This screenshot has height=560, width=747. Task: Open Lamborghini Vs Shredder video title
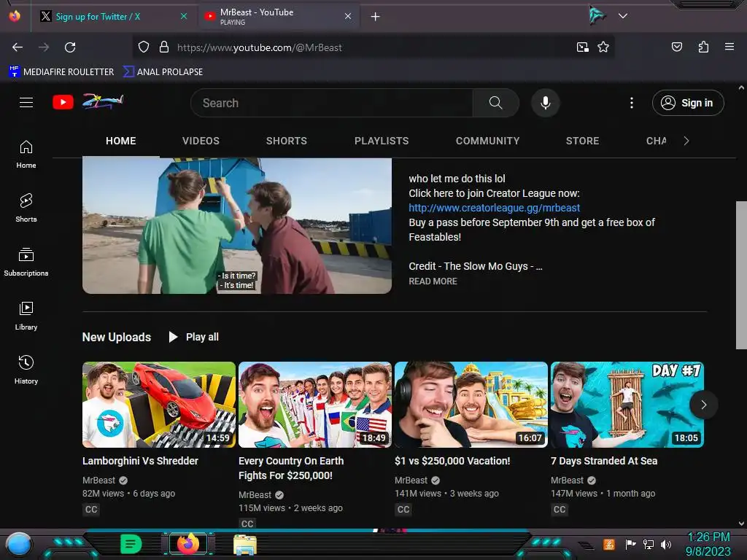coord(140,461)
